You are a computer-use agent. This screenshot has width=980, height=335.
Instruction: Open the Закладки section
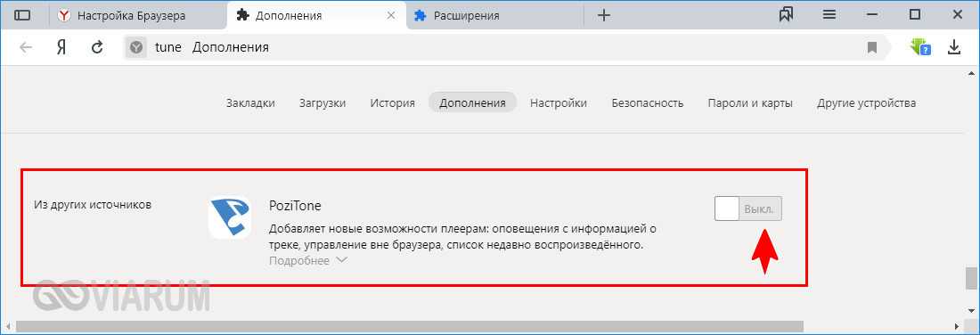pos(250,103)
